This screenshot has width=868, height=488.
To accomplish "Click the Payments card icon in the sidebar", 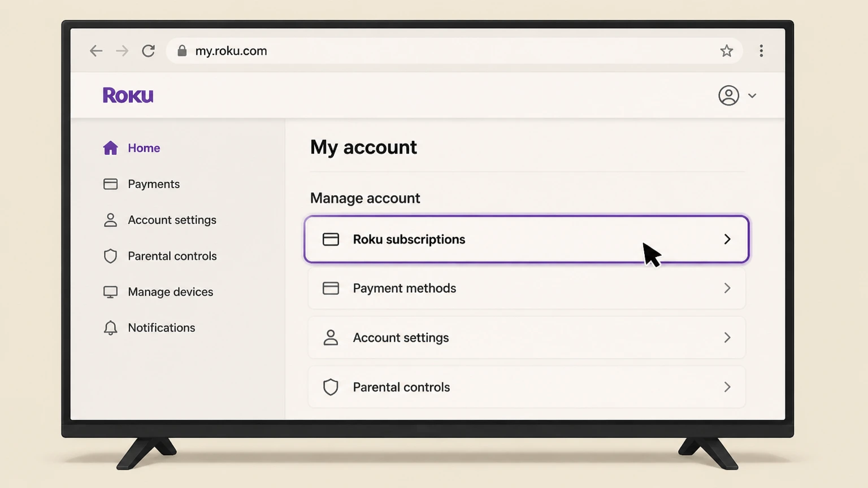I will [110, 184].
